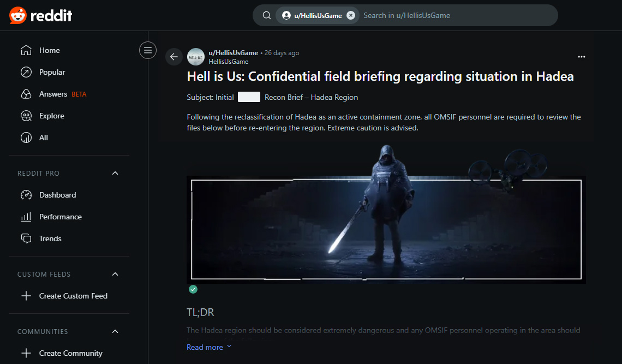Click the All chart icon
Screen dimensions: 622x364
pyautogui.click(x=26, y=138)
